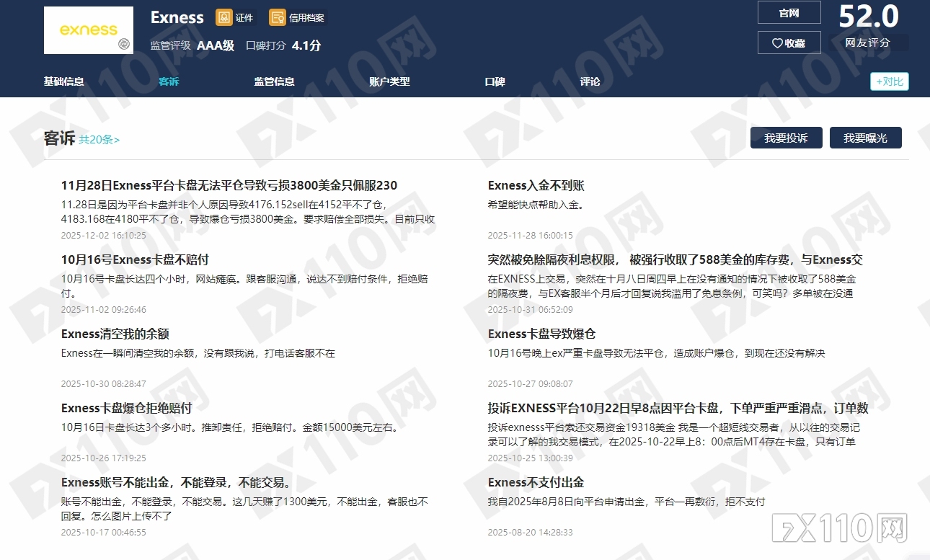Select the highlighted 客诉 tab
This screenshot has width=930, height=560.
169,81
